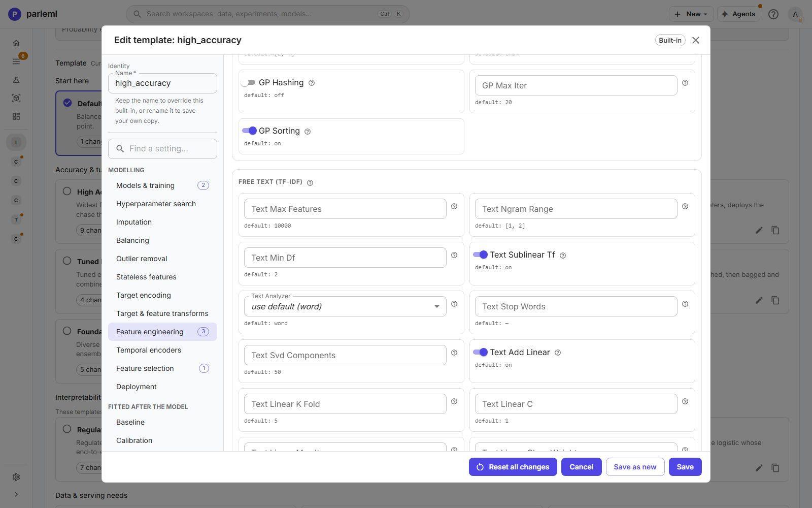Click help icon next to Text Max Features
Image resolution: width=812 pixels, height=508 pixels.
(454, 206)
